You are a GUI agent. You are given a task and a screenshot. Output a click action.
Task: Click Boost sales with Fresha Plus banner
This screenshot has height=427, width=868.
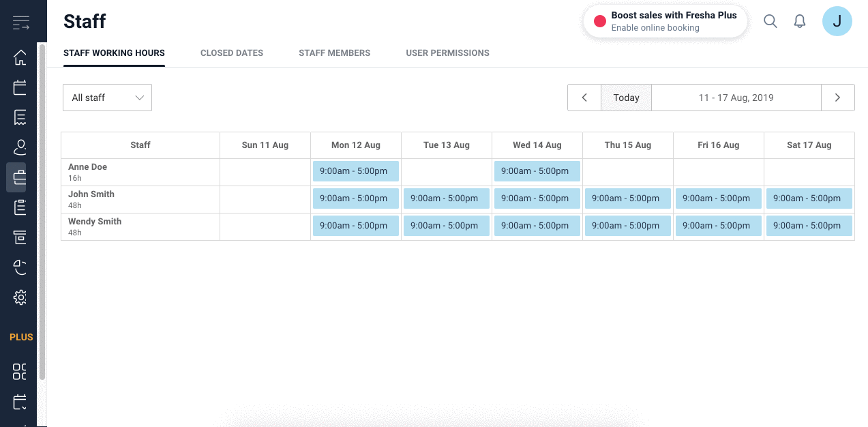click(665, 21)
